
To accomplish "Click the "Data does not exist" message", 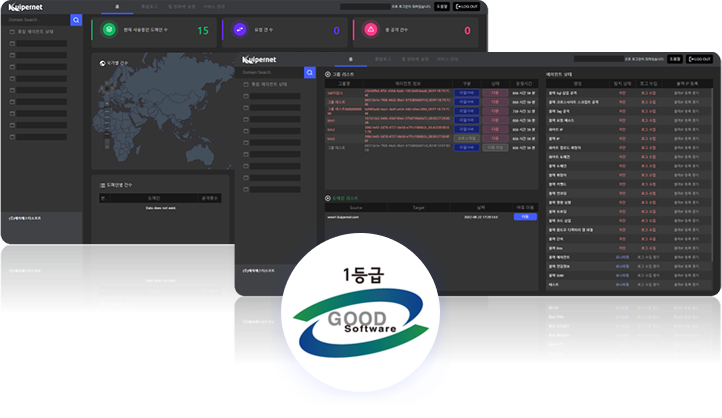I will click(161, 208).
